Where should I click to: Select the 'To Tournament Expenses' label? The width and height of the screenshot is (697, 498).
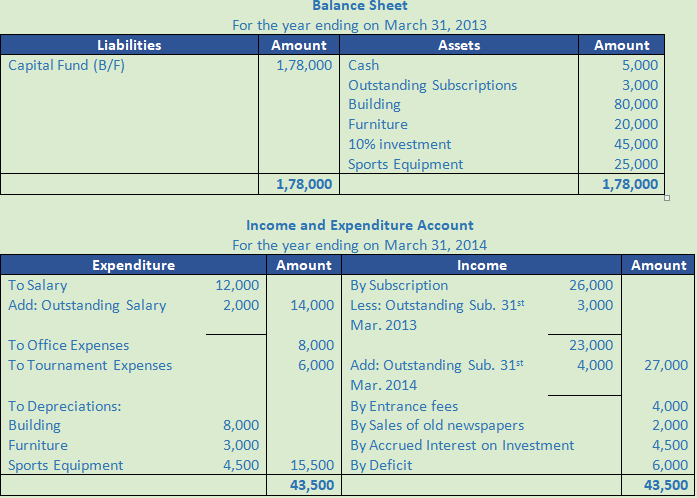click(90, 365)
